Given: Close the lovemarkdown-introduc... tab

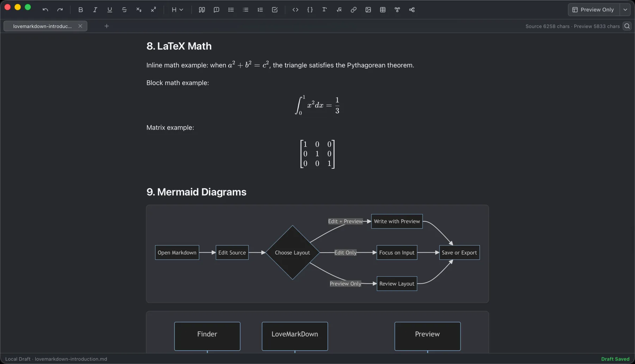Looking at the screenshot, I should click(80, 26).
